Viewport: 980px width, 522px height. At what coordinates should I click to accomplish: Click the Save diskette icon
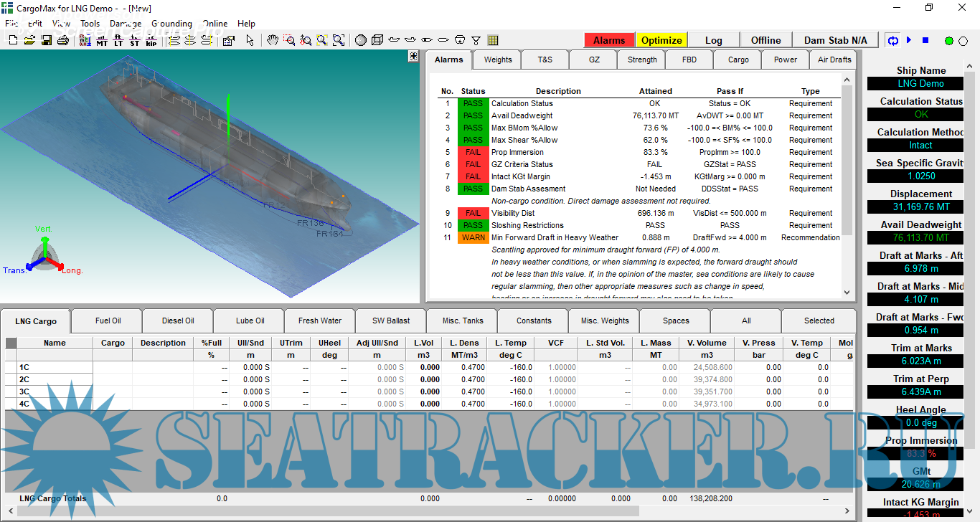[x=46, y=41]
